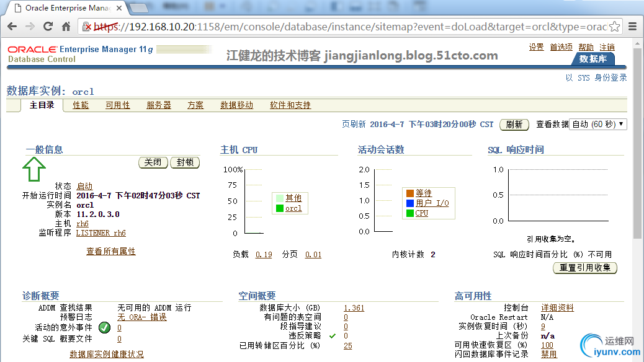The width and height of the screenshot is (644, 362).
Task: Click the 段指导建议 value 0 link
Action: pyautogui.click(x=346, y=327)
